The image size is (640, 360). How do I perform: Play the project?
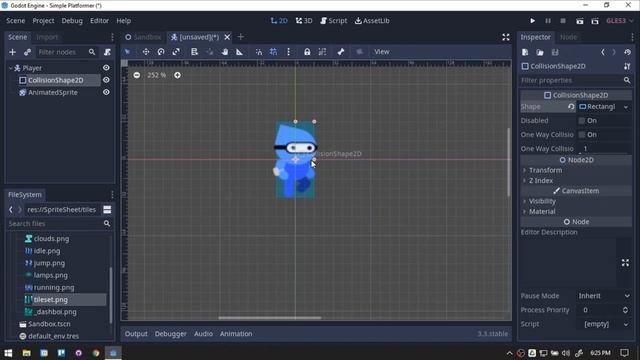(533, 21)
